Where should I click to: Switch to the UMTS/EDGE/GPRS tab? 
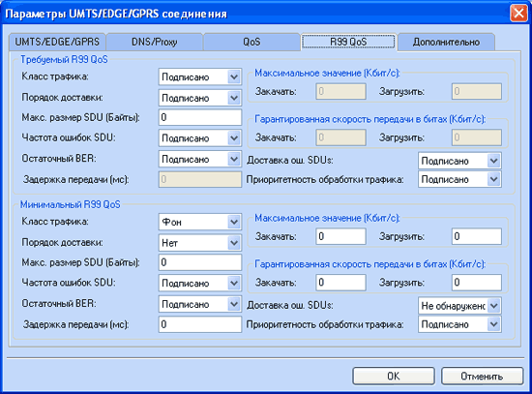[x=57, y=43]
